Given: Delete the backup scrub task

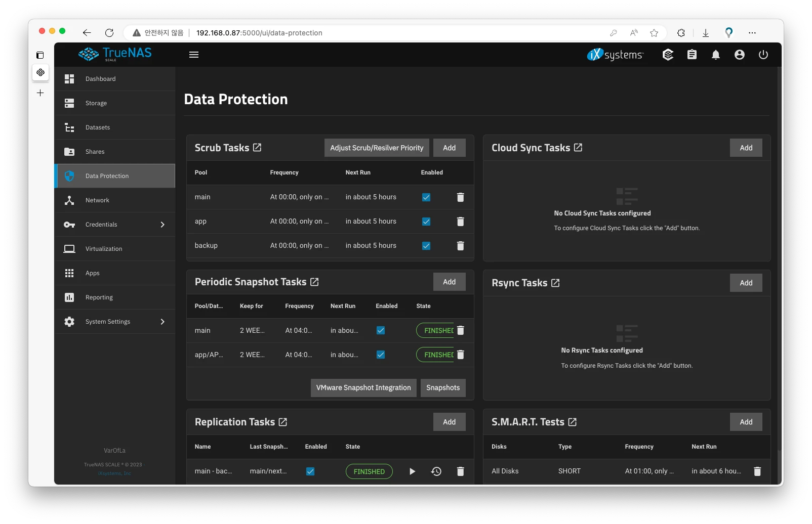Looking at the screenshot, I should click(460, 246).
